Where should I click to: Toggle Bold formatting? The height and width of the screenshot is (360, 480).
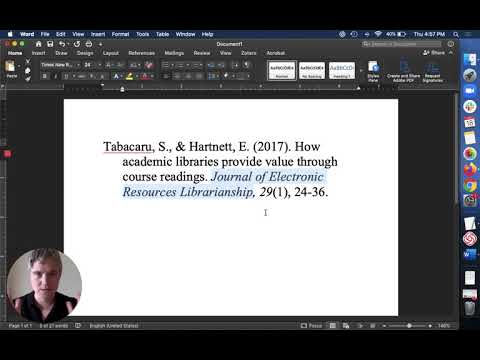tap(45, 76)
